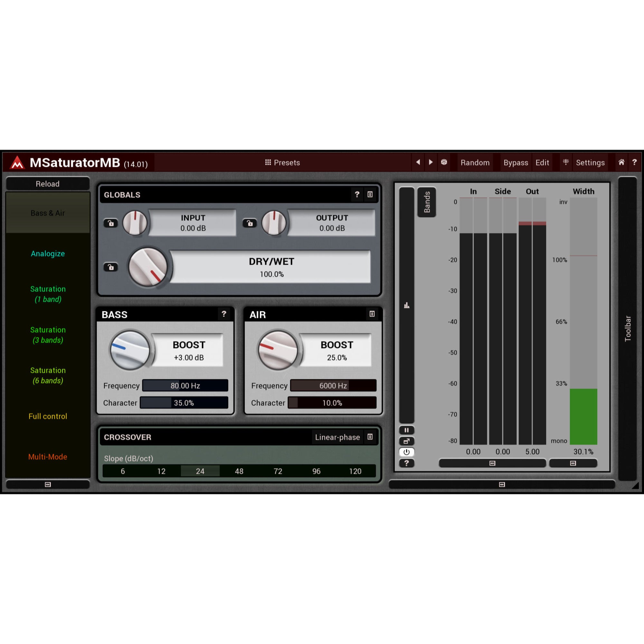
Task: Collapse the AIR panel expander icon
Action: point(372,314)
